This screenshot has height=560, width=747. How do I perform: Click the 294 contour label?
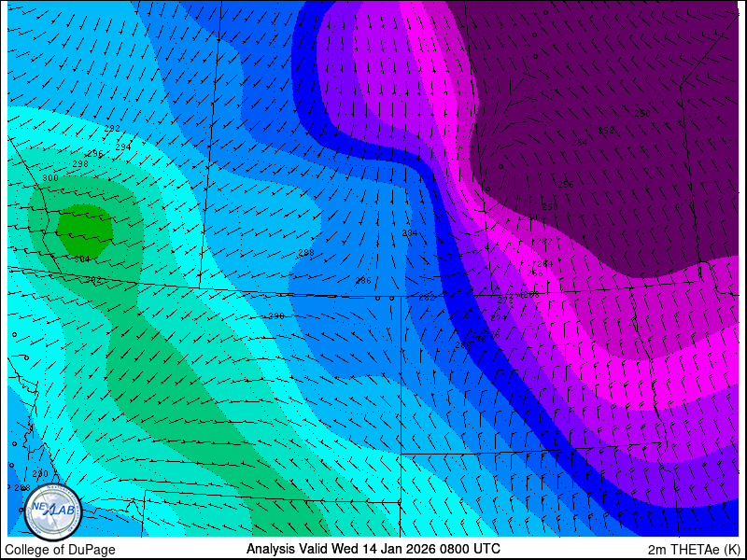pyautogui.click(x=123, y=147)
